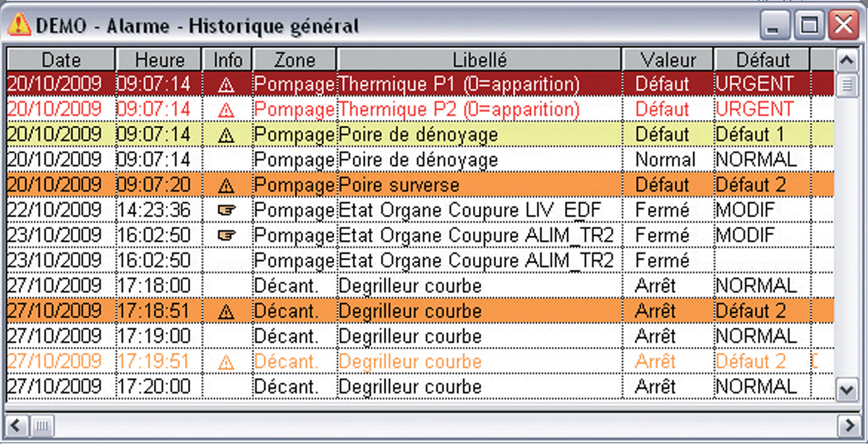Click warning icon on 17:18:51 Degrilleur row
868x444 pixels.
click(x=226, y=312)
